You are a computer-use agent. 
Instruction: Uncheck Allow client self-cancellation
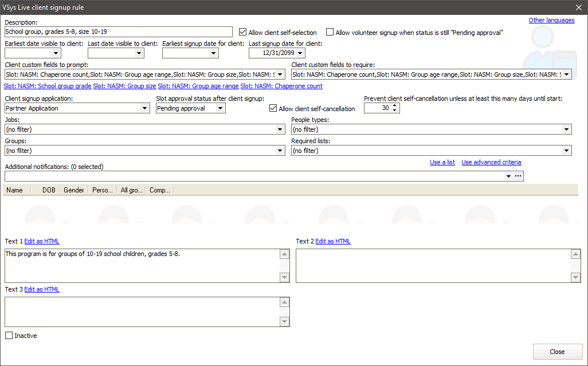click(273, 109)
